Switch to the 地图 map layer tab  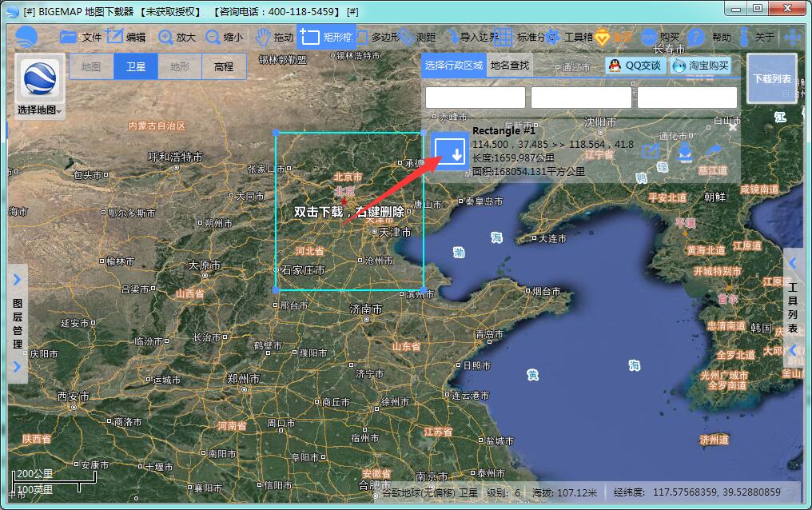point(91,67)
